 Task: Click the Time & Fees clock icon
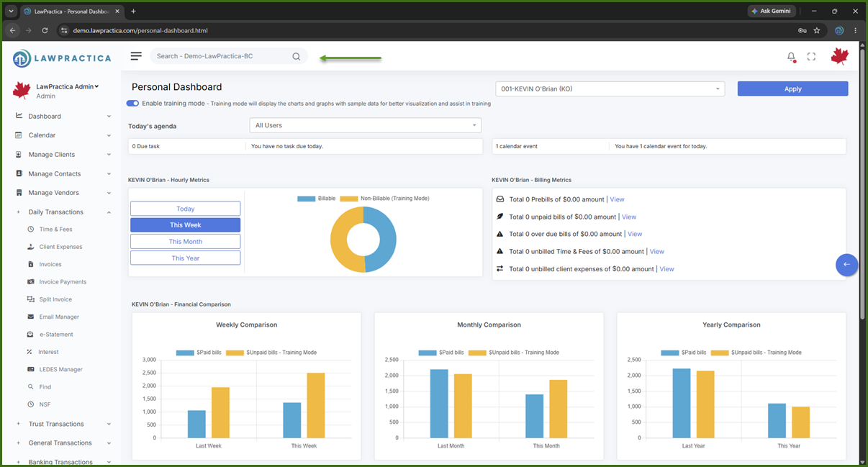coord(30,229)
